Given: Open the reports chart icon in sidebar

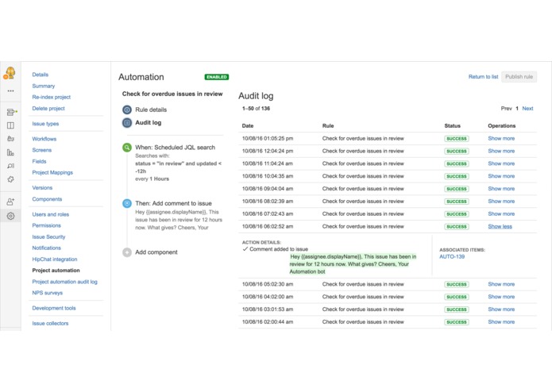Looking at the screenshot, I should point(10,152).
